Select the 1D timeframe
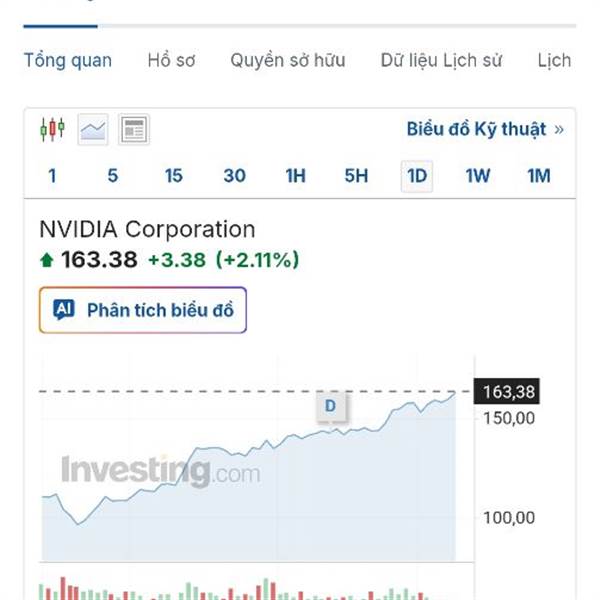 [x=417, y=176]
